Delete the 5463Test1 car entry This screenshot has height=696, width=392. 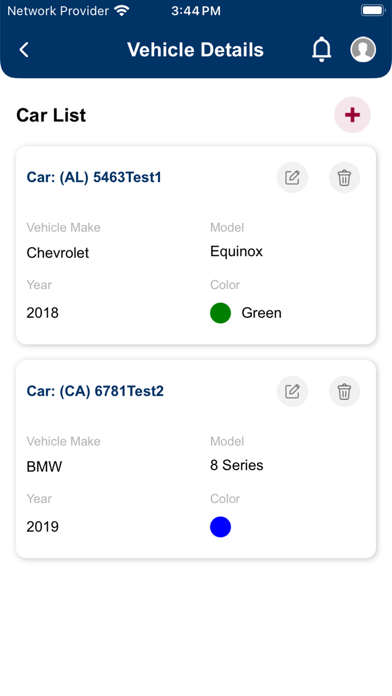click(344, 178)
